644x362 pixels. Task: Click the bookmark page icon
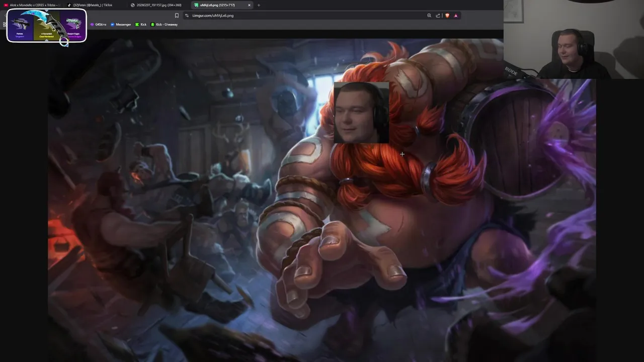[177, 16]
